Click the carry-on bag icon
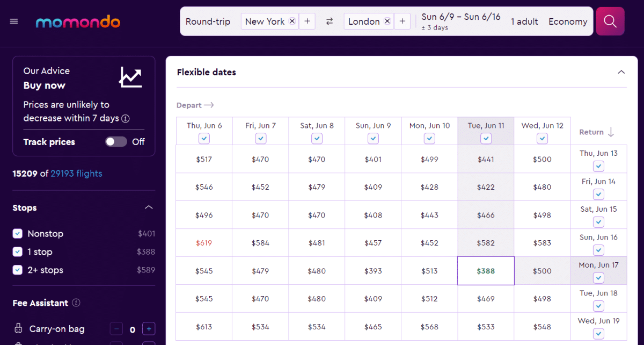The height and width of the screenshot is (345, 644). pyautogui.click(x=19, y=328)
